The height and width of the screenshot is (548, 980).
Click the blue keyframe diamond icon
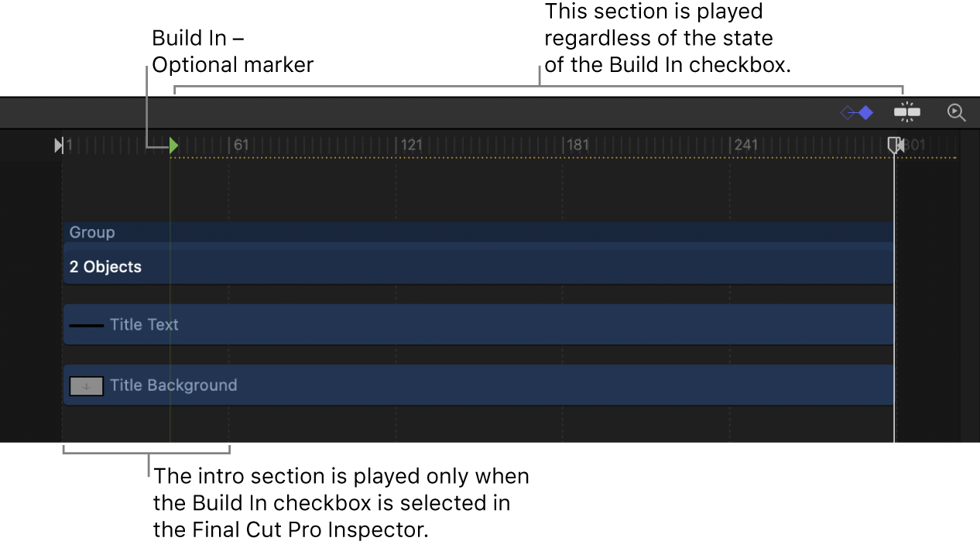[865, 112]
